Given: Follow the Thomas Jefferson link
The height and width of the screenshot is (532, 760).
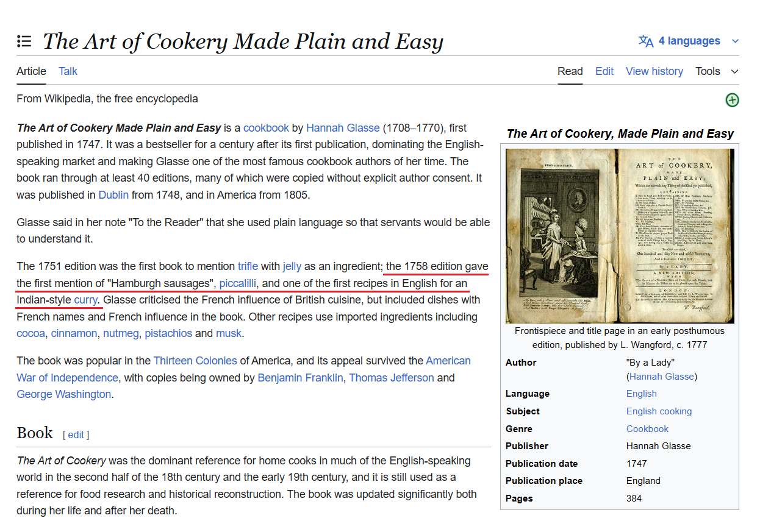Looking at the screenshot, I should point(392,378).
